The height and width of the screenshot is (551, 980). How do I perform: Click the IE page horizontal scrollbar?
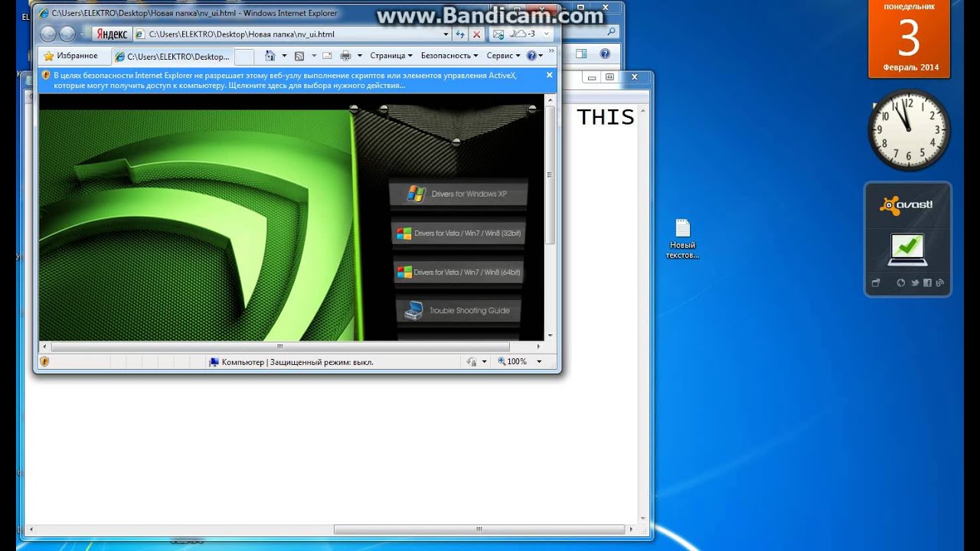279,347
